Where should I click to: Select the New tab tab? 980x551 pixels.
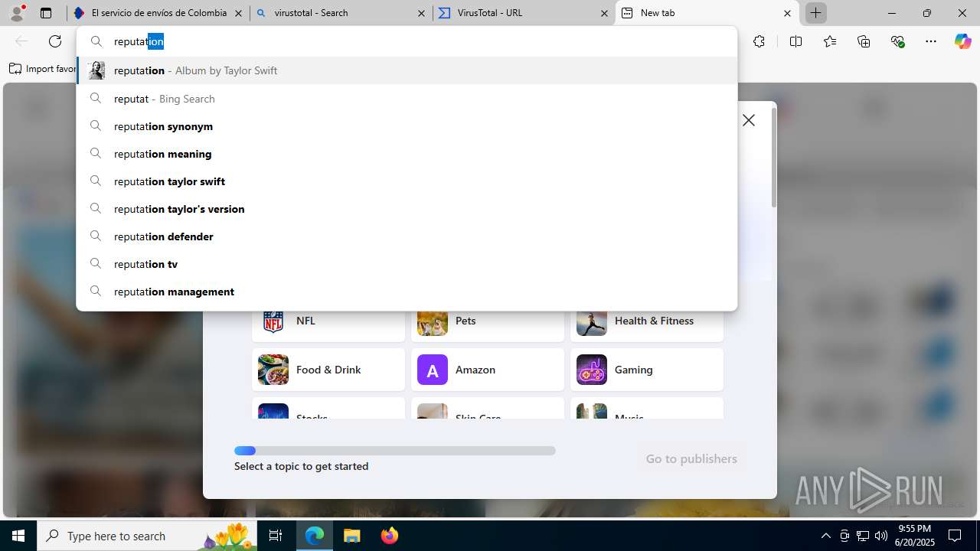click(x=707, y=13)
